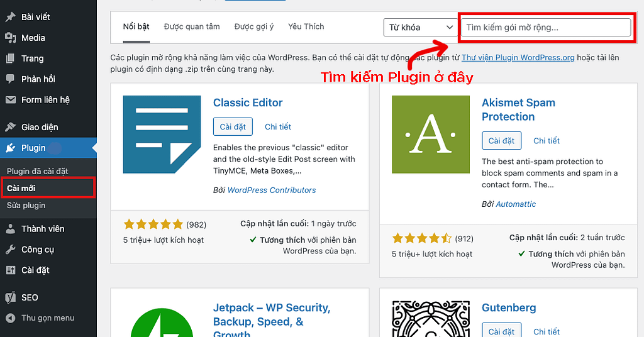Screen dimensions: 644x337
Task: Click the Plugin plug icon
Action: (x=10, y=148)
